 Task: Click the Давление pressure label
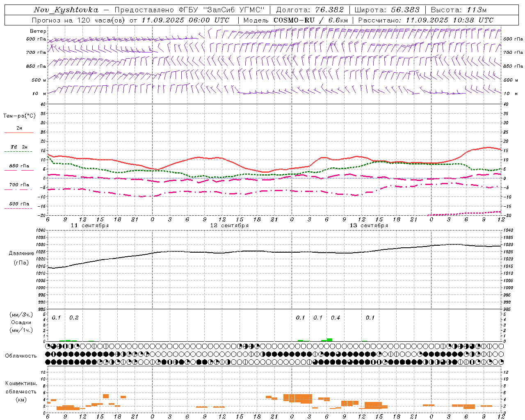click(21, 253)
